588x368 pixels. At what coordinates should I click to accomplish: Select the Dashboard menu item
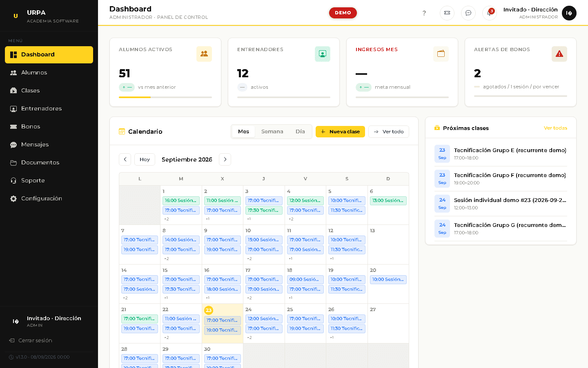click(49, 55)
